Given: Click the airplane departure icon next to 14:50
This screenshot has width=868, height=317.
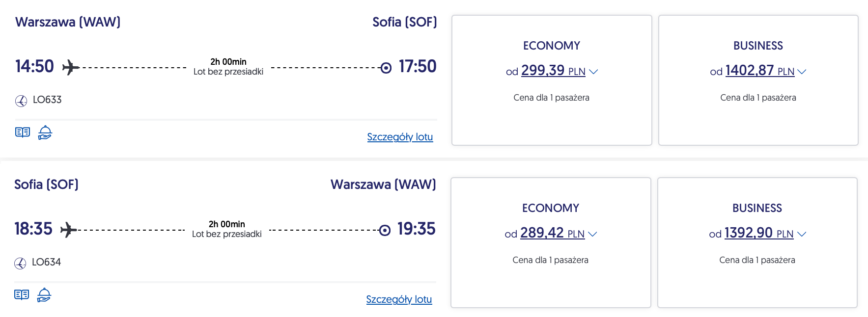Looking at the screenshot, I should pos(71,67).
